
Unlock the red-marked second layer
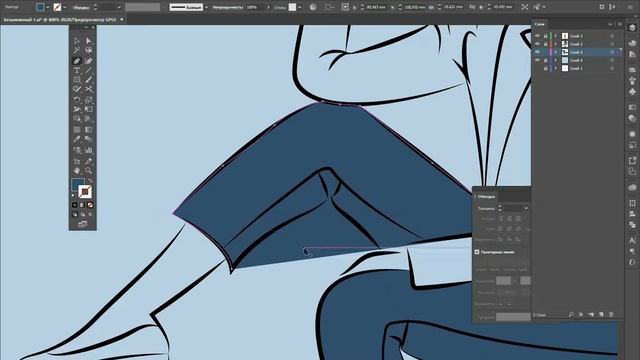[545, 44]
